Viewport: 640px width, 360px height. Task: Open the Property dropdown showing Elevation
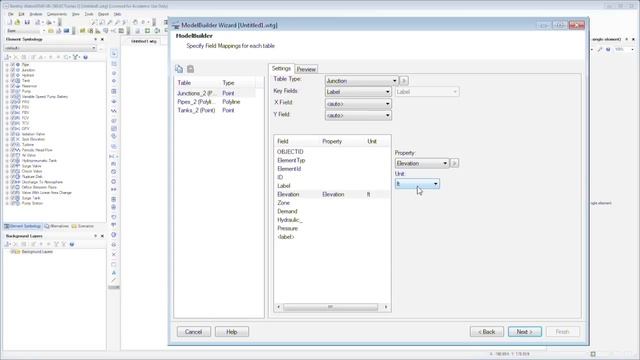click(422, 163)
